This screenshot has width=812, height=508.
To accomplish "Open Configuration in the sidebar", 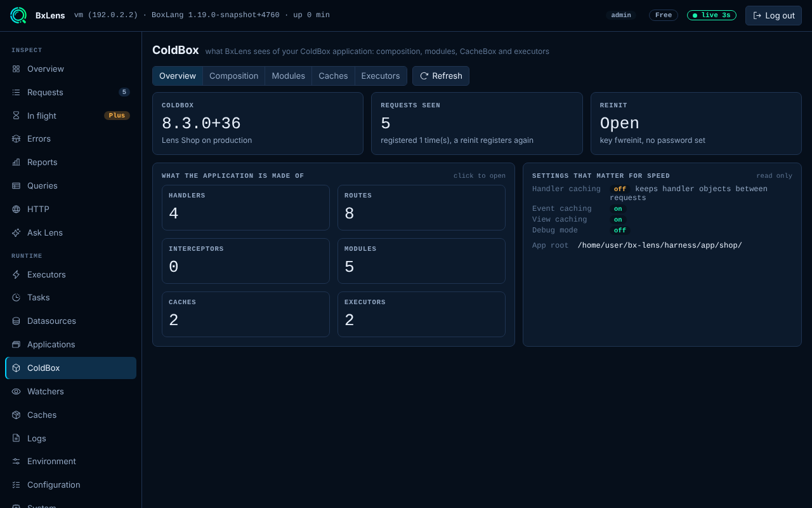I will click(x=70, y=485).
